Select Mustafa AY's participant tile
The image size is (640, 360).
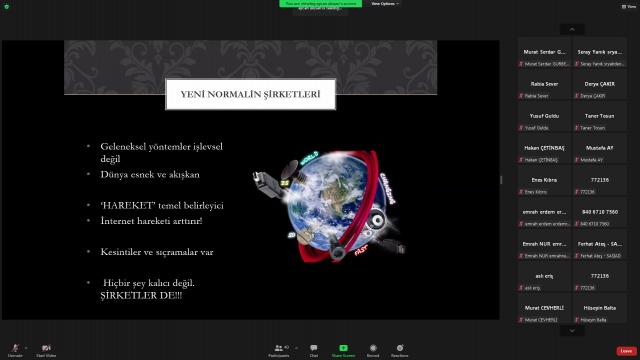(x=599, y=150)
